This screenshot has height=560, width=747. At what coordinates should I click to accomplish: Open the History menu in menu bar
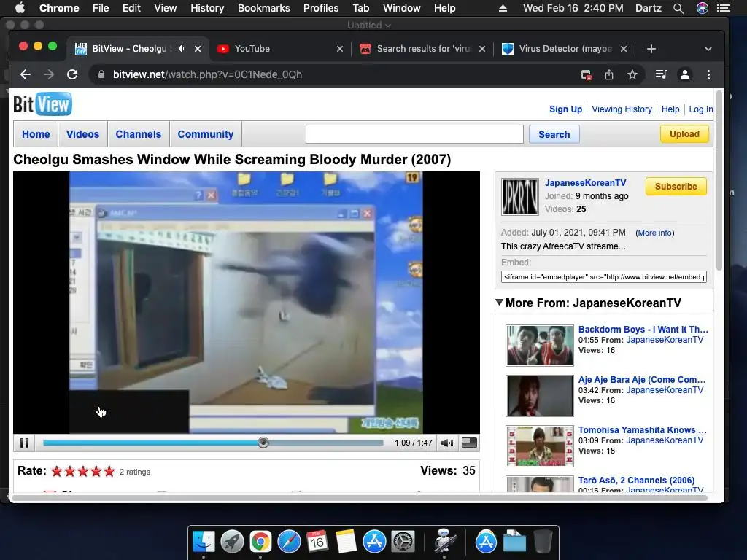pyautogui.click(x=206, y=8)
